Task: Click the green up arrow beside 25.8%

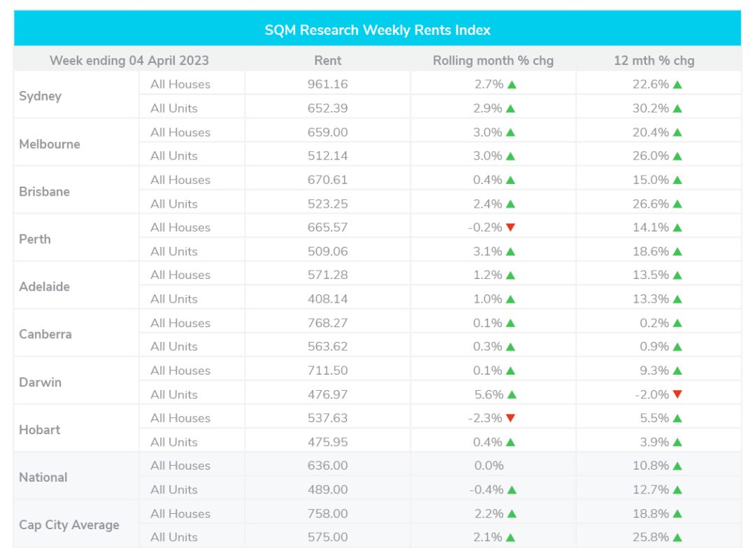Action: 677,538
